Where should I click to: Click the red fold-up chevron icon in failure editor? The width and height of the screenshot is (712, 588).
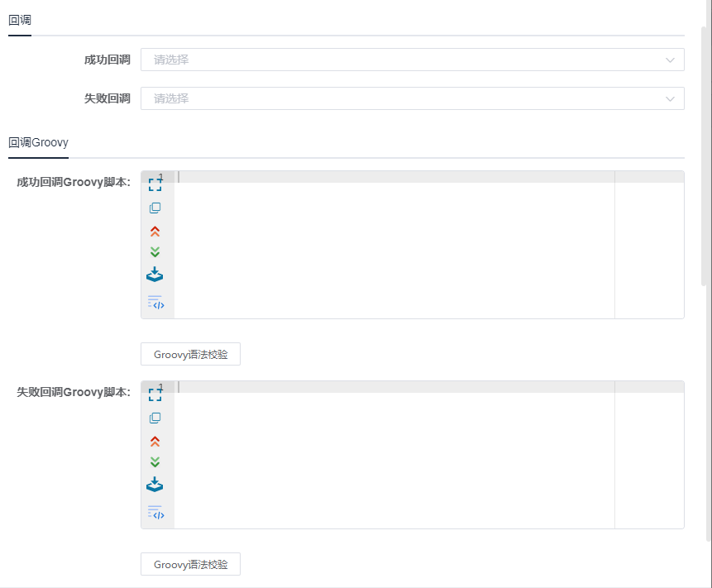[155, 441]
